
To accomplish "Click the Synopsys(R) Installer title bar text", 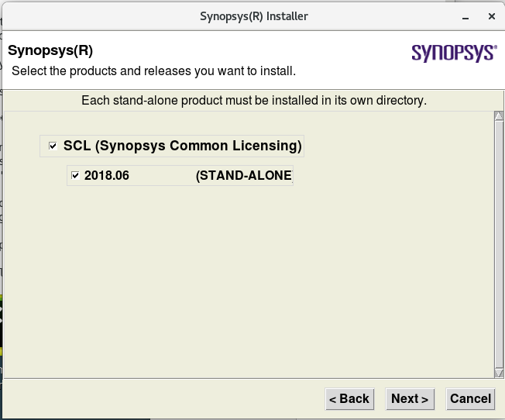I will point(254,16).
